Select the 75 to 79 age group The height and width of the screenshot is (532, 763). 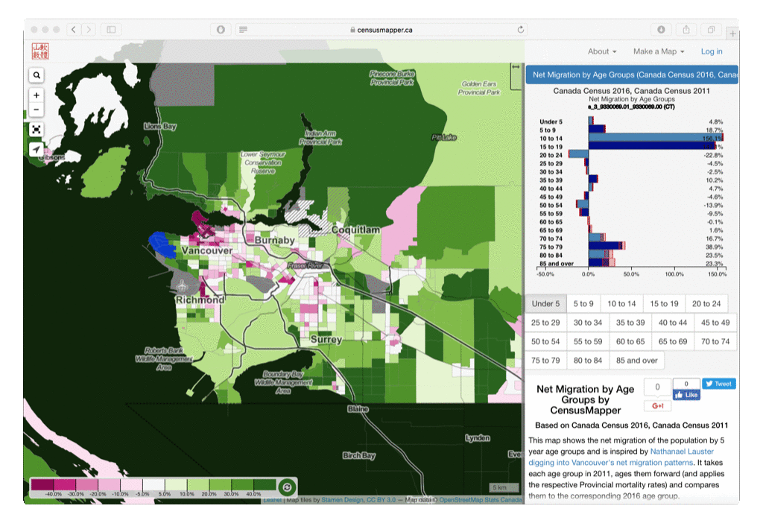[x=545, y=361]
